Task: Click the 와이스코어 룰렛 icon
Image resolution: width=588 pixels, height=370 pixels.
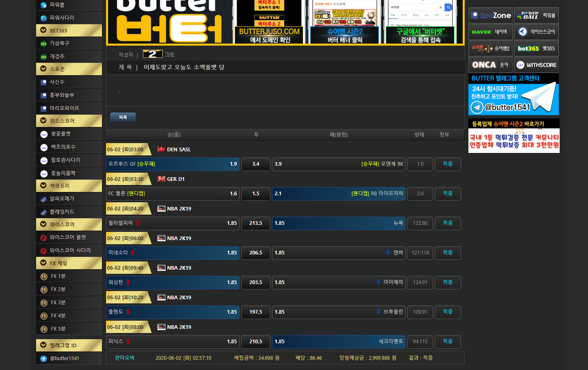Action: [x=44, y=238]
